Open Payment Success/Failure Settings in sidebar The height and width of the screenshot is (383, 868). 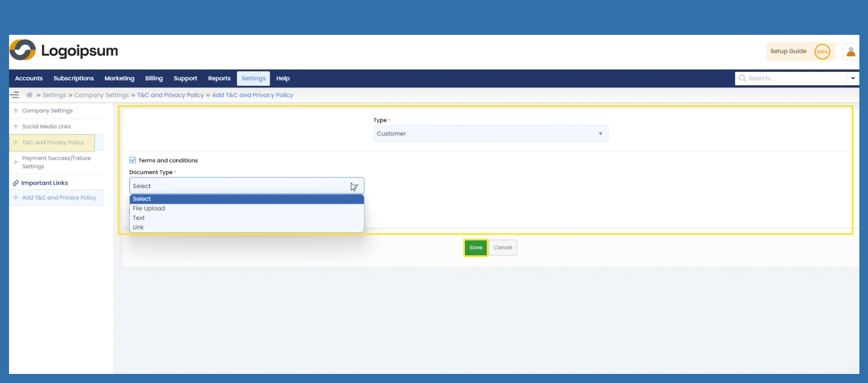[x=56, y=162]
